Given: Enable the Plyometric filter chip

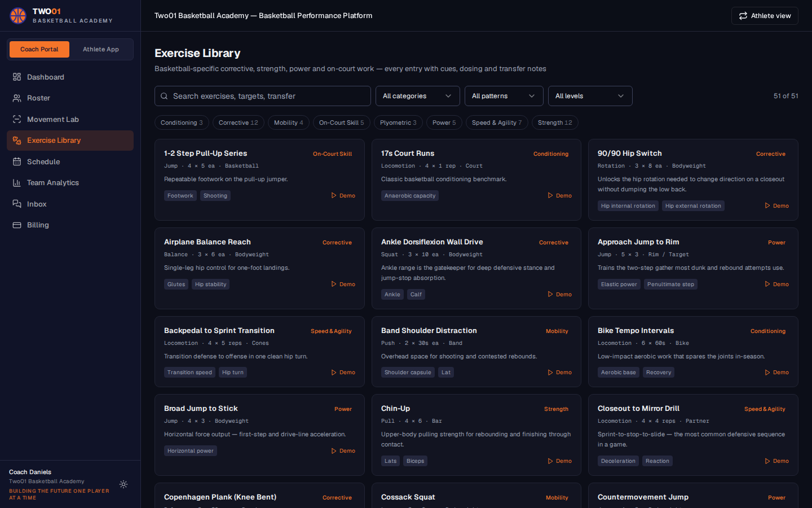Looking at the screenshot, I should point(398,122).
